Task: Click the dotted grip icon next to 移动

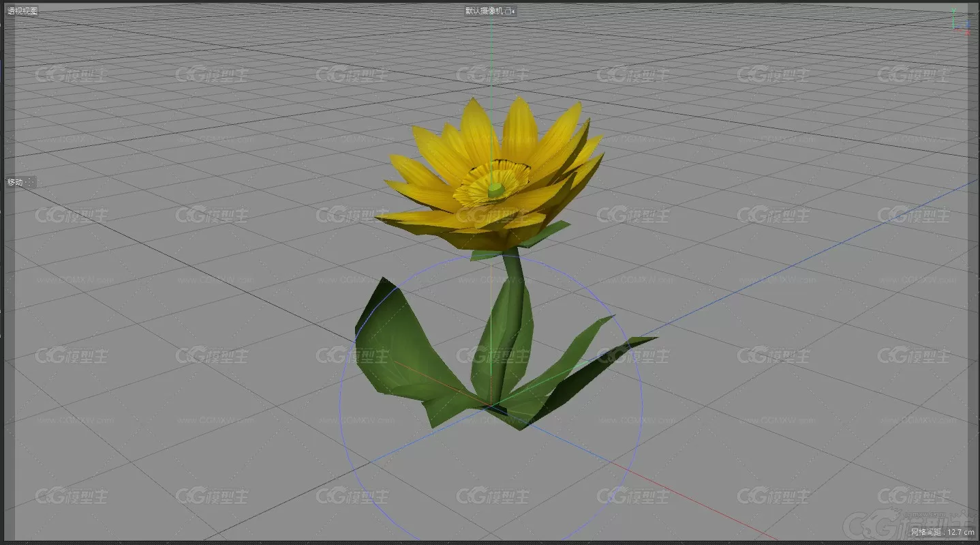Action: click(x=31, y=182)
